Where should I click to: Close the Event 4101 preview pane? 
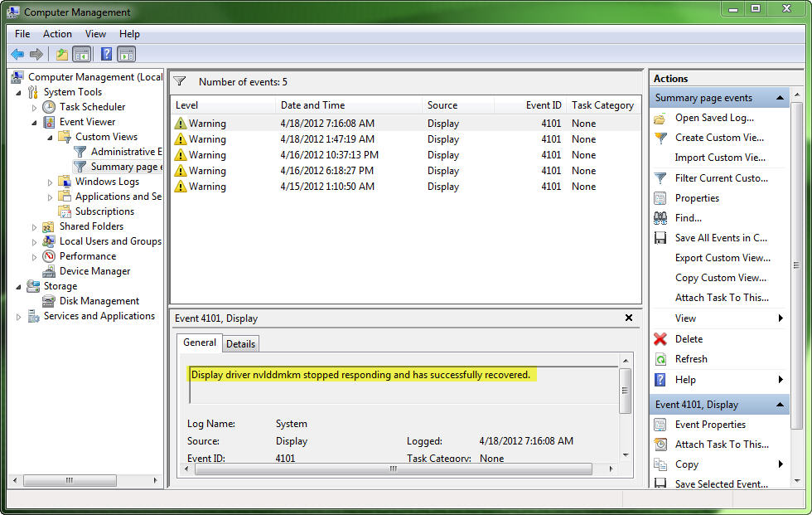[x=629, y=318]
